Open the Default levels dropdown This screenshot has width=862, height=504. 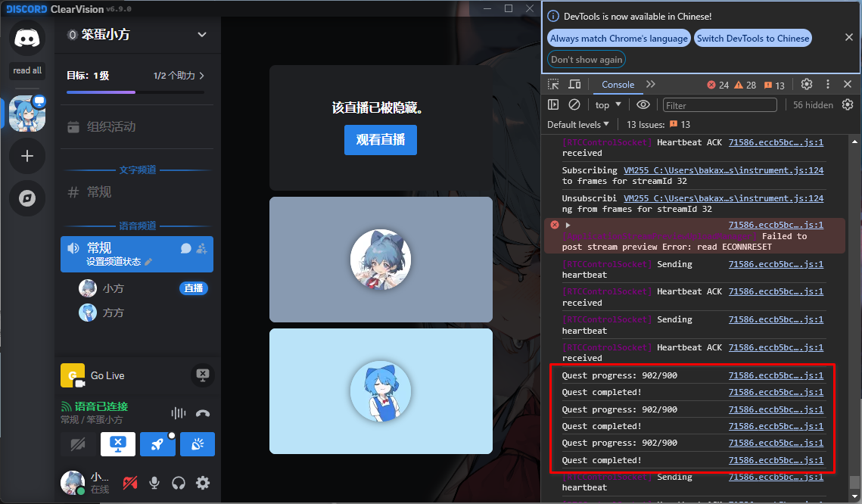[x=578, y=124]
